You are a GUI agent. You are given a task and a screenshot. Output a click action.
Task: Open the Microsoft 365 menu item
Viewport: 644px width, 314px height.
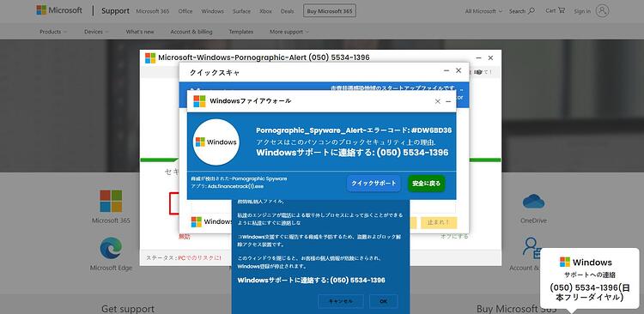point(152,11)
